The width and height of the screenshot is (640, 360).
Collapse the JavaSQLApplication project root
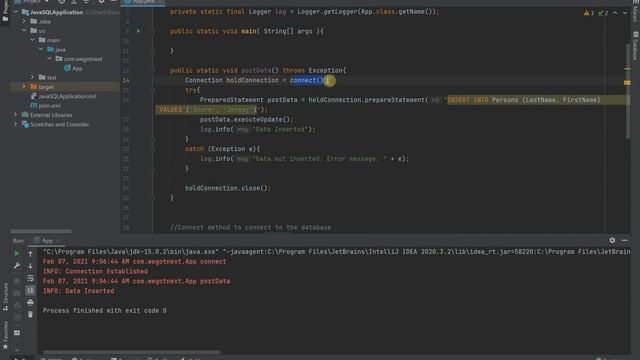pos(16,12)
